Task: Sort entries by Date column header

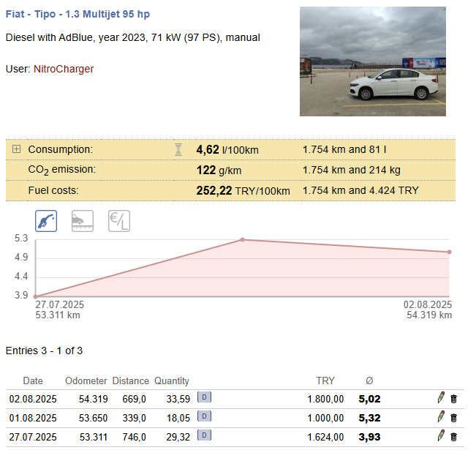Action: click(33, 381)
